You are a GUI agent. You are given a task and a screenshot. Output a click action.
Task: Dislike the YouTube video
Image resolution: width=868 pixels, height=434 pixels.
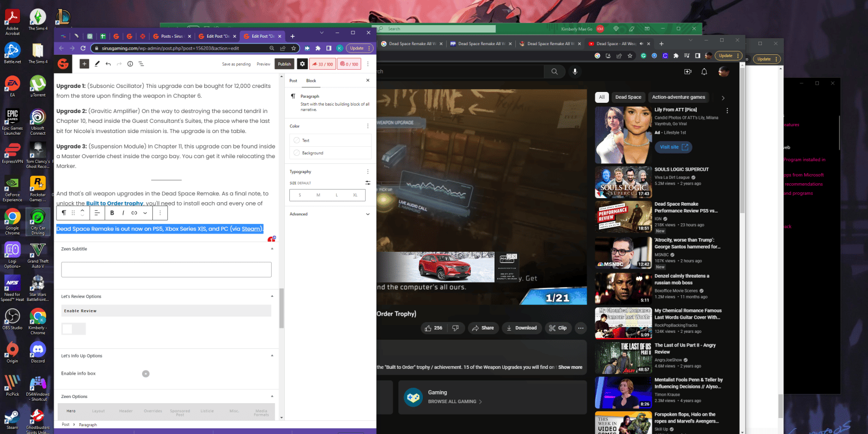455,328
